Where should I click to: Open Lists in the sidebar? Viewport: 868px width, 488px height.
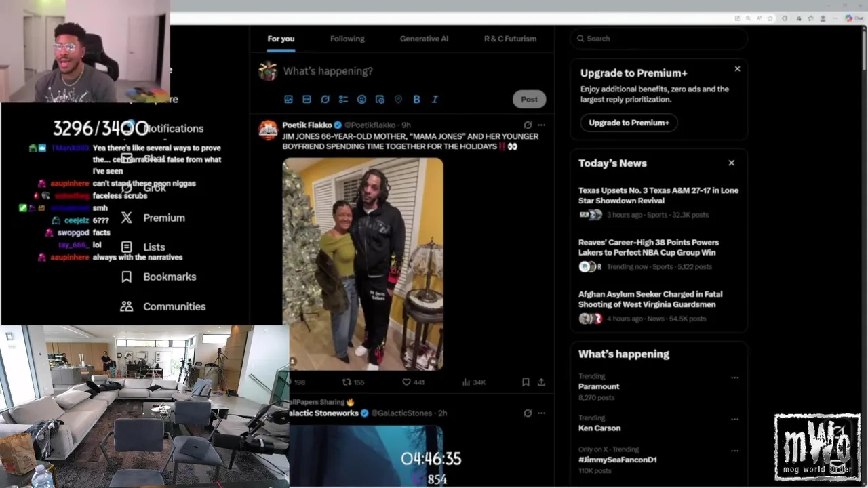tap(154, 247)
